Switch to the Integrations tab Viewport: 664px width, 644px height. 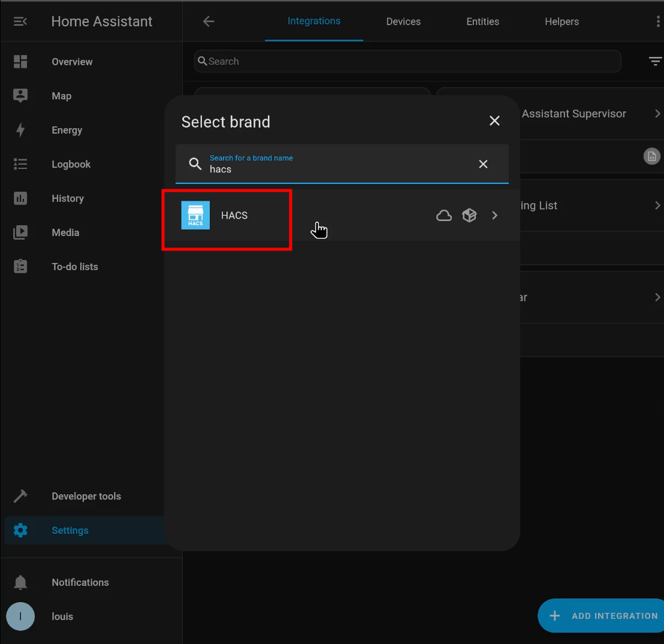click(x=314, y=21)
